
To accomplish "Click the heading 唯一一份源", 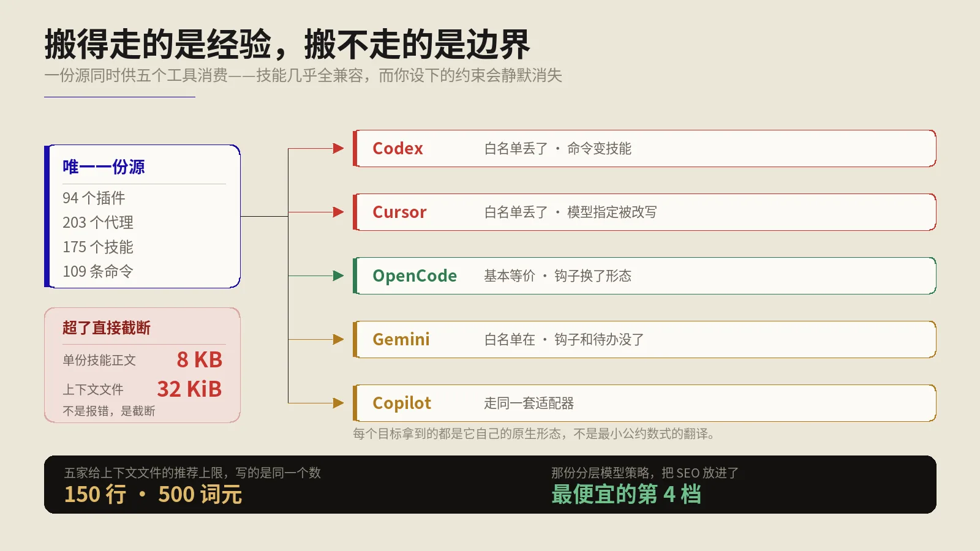I will pos(104,167).
